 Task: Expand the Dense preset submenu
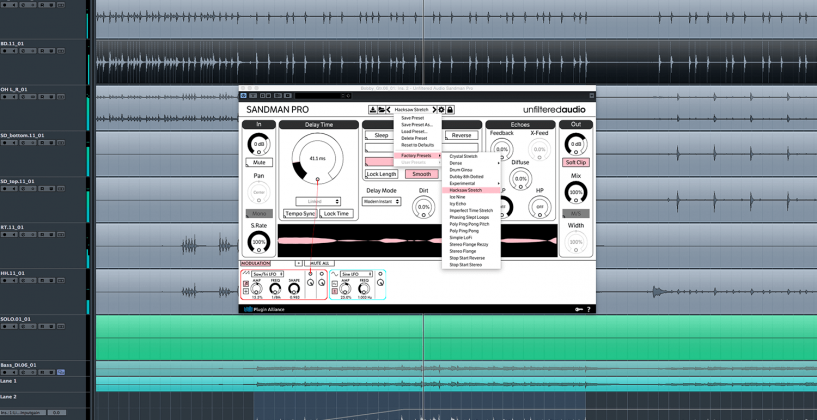click(x=471, y=163)
